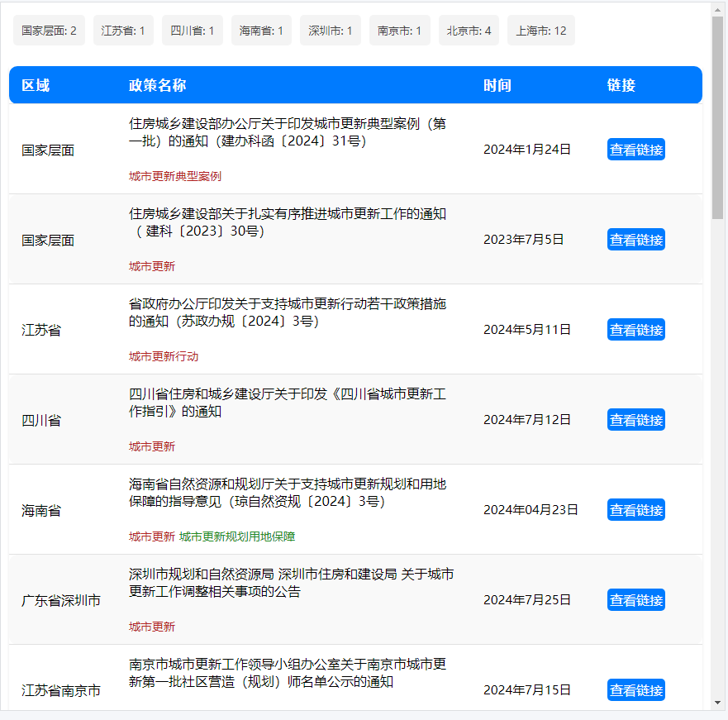
Task: Click the scrollbar down arrow
Action: pyautogui.click(x=718, y=703)
